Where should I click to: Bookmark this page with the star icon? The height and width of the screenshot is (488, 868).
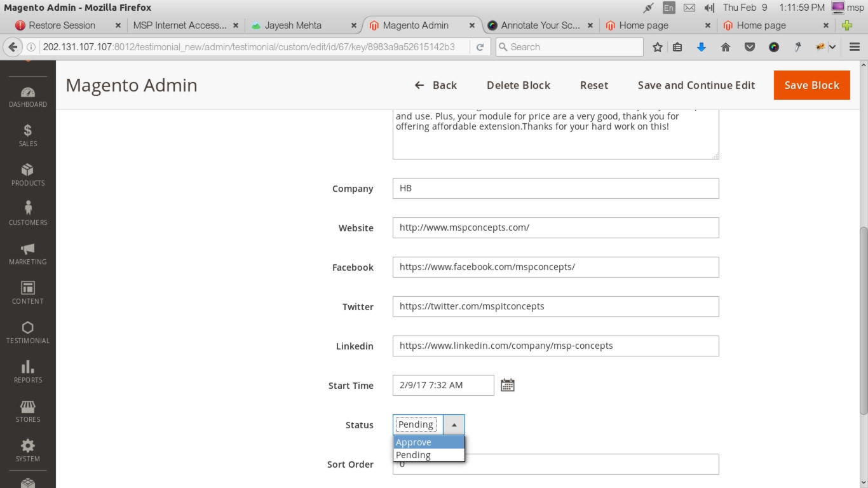click(x=658, y=47)
